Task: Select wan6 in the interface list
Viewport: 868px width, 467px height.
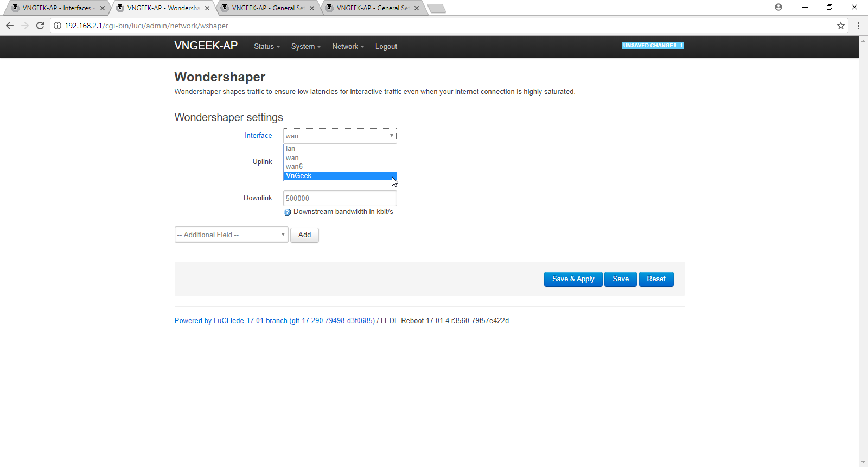Action: tap(340, 167)
